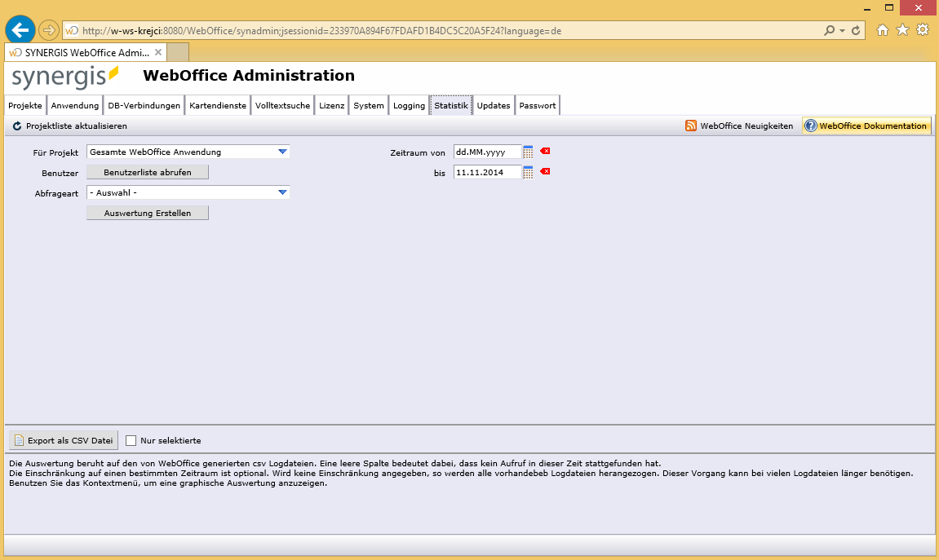Select the Kartendienste tab

(x=217, y=104)
